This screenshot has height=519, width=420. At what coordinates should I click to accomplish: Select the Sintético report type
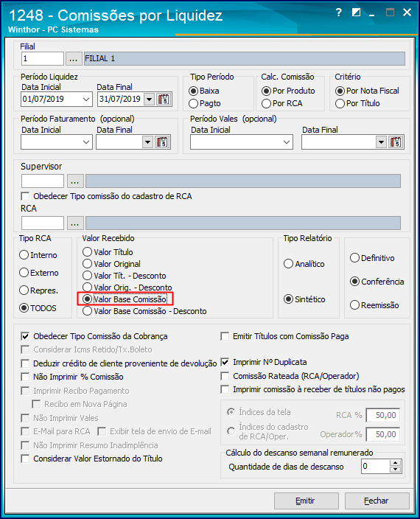coord(304,299)
